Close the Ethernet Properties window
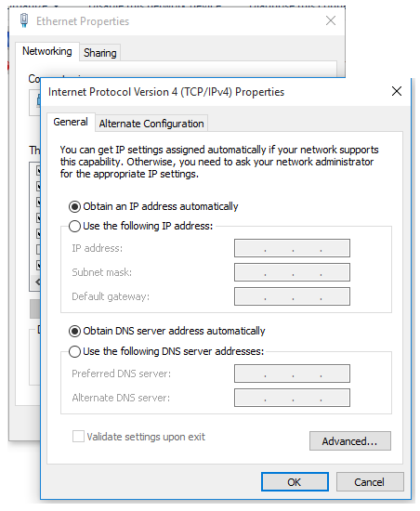Viewport: 420px width, 511px height. [x=331, y=20]
